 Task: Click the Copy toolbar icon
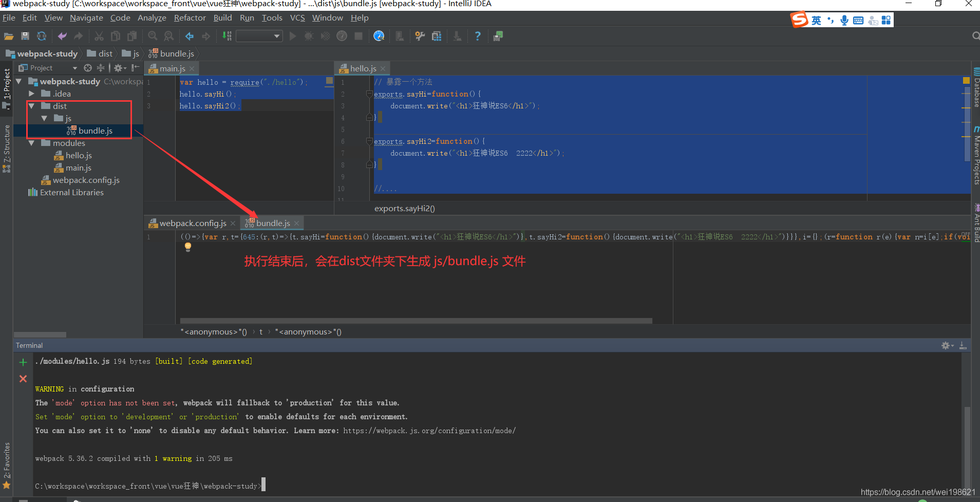click(x=116, y=36)
